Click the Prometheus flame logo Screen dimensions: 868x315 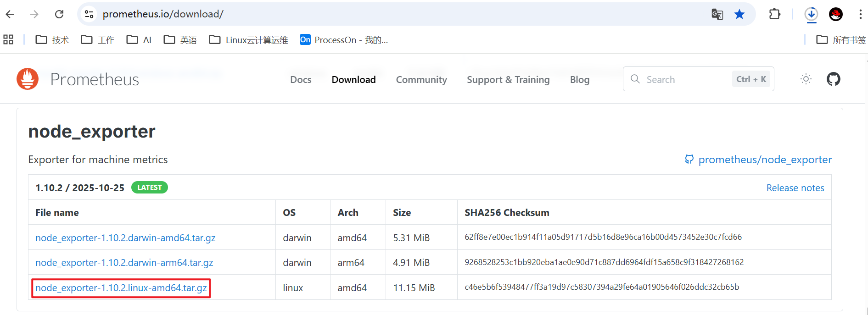pyautogui.click(x=28, y=79)
